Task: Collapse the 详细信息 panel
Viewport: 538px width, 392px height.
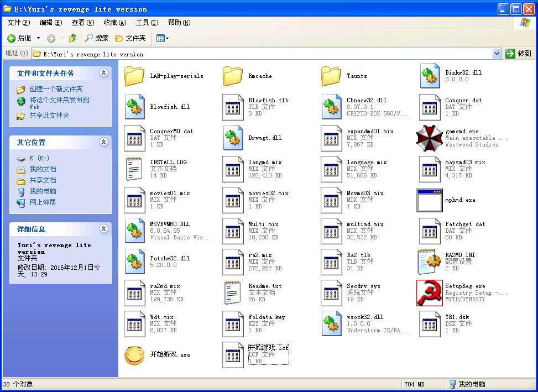Action: point(103,228)
